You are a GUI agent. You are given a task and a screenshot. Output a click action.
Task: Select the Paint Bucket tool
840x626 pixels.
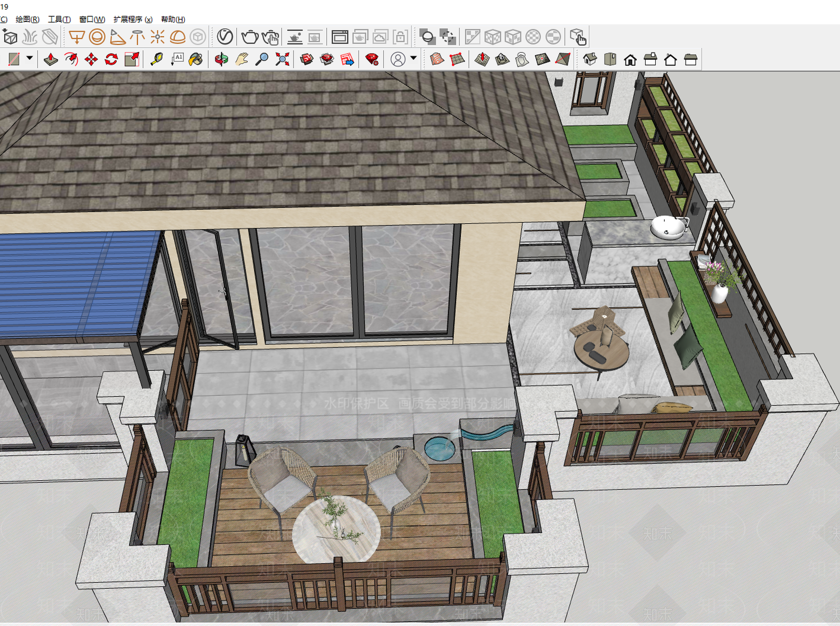[196, 59]
